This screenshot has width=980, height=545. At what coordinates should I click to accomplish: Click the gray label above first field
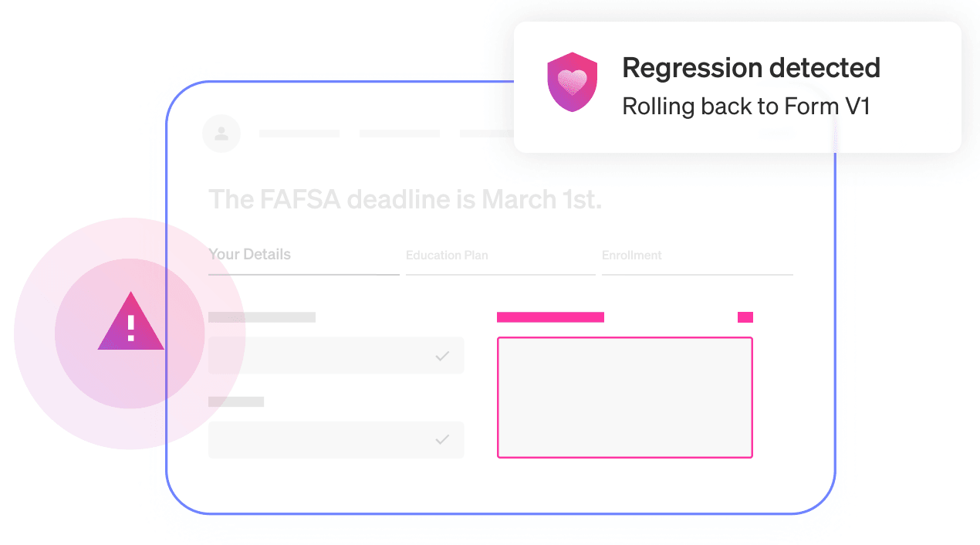click(262, 317)
